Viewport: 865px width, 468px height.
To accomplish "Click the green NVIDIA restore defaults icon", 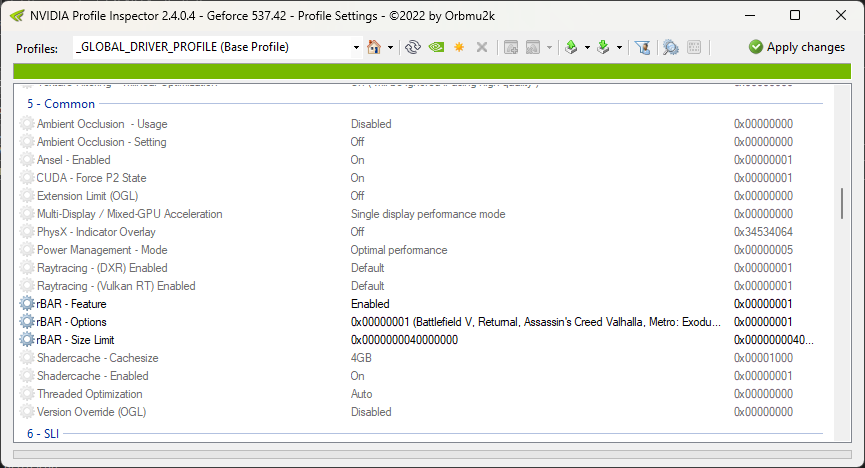I will (436, 47).
